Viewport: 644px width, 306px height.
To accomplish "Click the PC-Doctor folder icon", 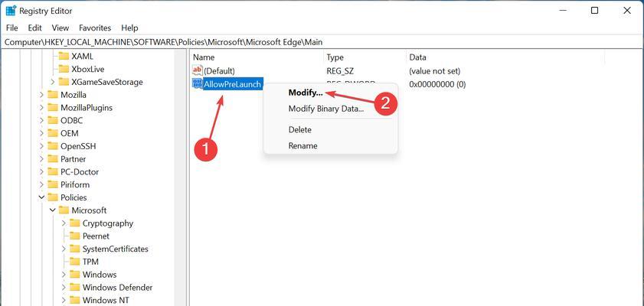I will coord(53,172).
